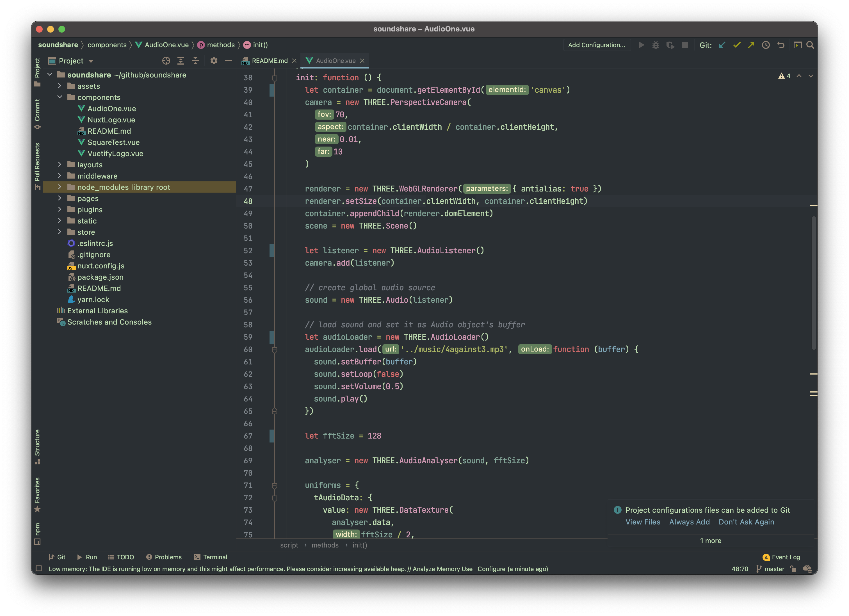Click Search Everywhere magnifier icon
Image resolution: width=849 pixels, height=616 pixels.
(x=810, y=45)
